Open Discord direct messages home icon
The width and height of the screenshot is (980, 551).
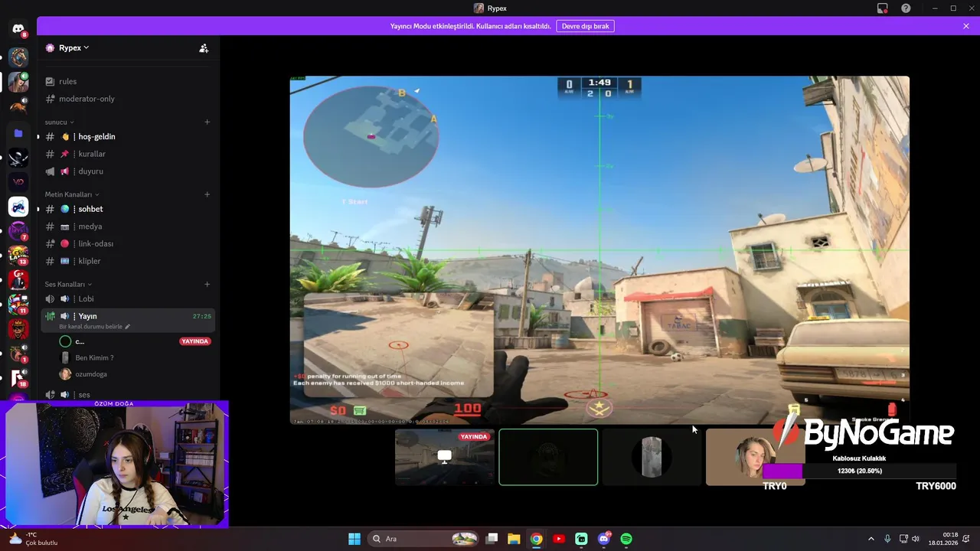[18, 29]
